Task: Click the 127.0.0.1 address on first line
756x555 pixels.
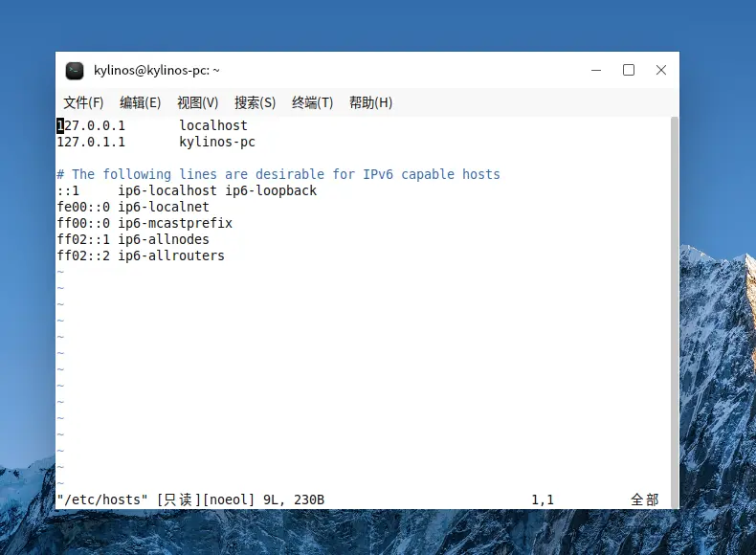Action: click(x=91, y=126)
